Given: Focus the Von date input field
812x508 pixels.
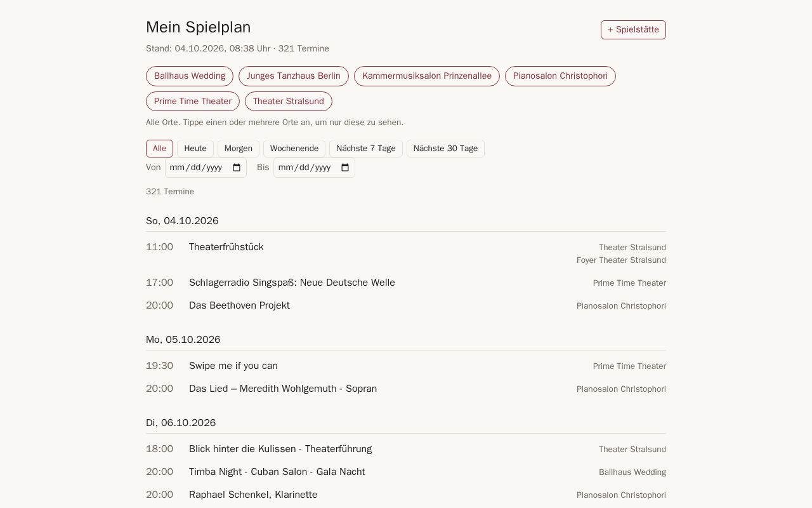Looking at the screenshot, I should (206, 168).
